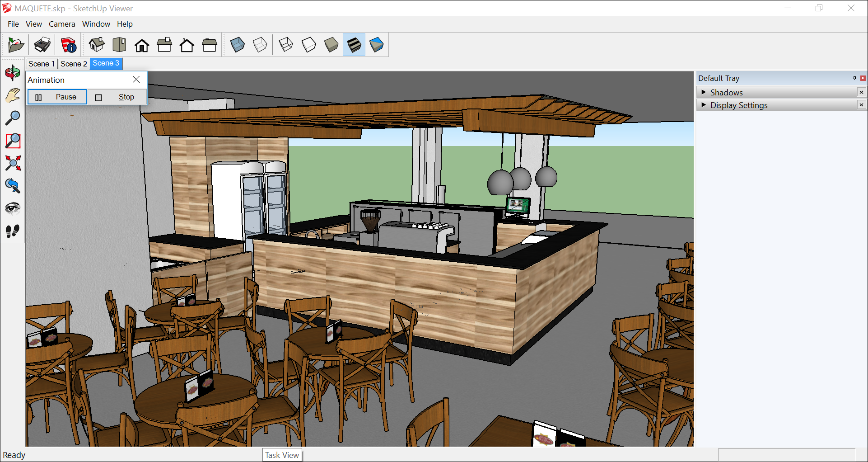The image size is (868, 462).
Task: Click Zoom Extents to fit the model
Action: click(x=13, y=163)
